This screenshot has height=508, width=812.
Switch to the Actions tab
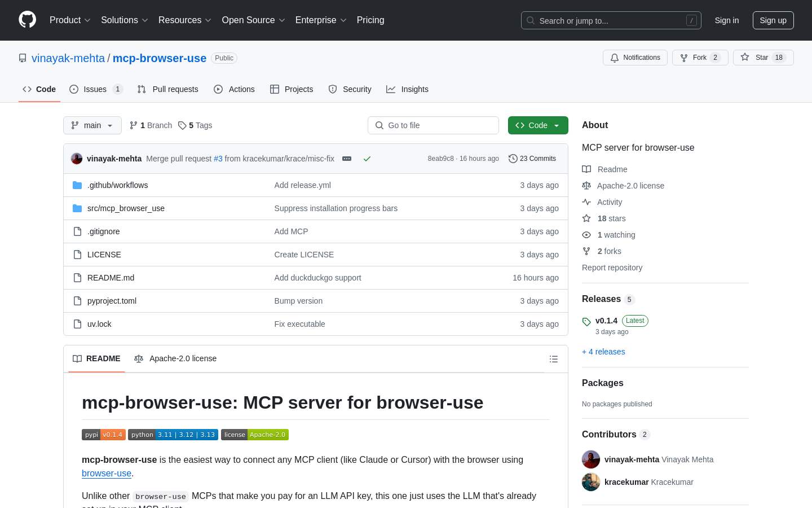click(x=234, y=89)
